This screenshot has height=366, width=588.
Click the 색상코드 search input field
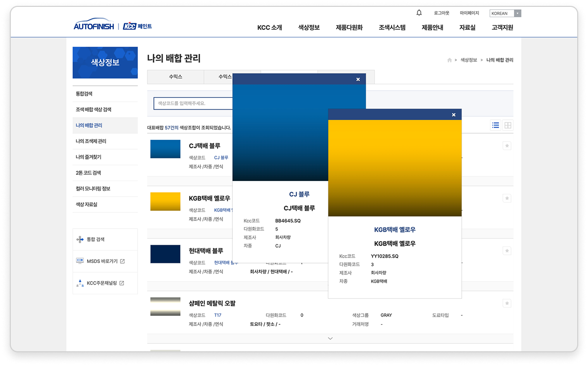coord(193,104)
